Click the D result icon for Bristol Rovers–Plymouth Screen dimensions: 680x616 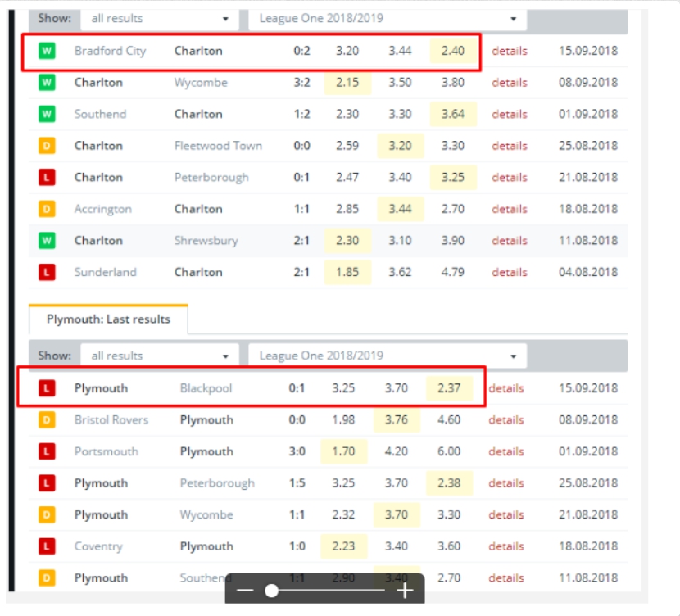pyautogui.click(x=47, y=419)
